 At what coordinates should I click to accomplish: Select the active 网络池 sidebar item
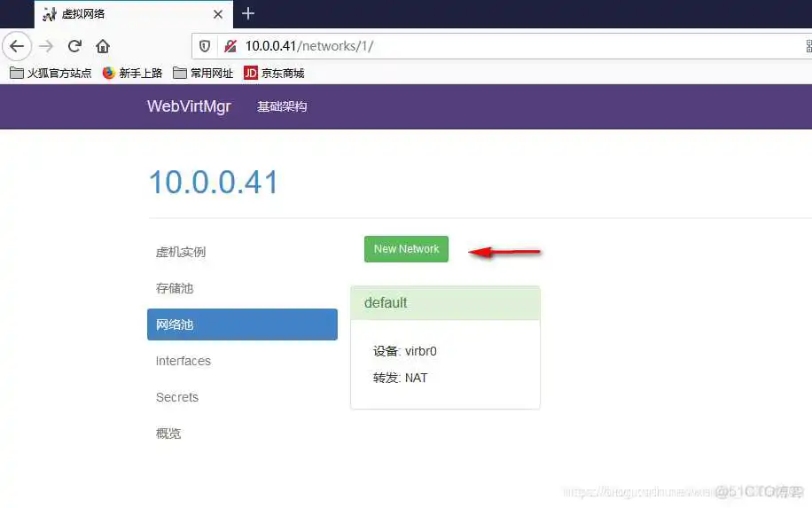coord(242,324)
